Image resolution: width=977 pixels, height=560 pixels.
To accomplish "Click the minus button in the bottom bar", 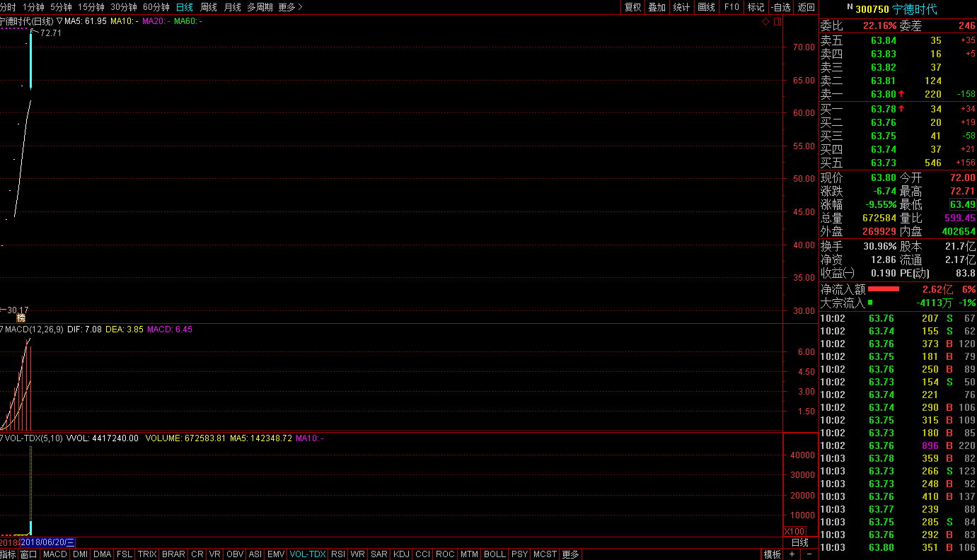I will click(808, 554).
